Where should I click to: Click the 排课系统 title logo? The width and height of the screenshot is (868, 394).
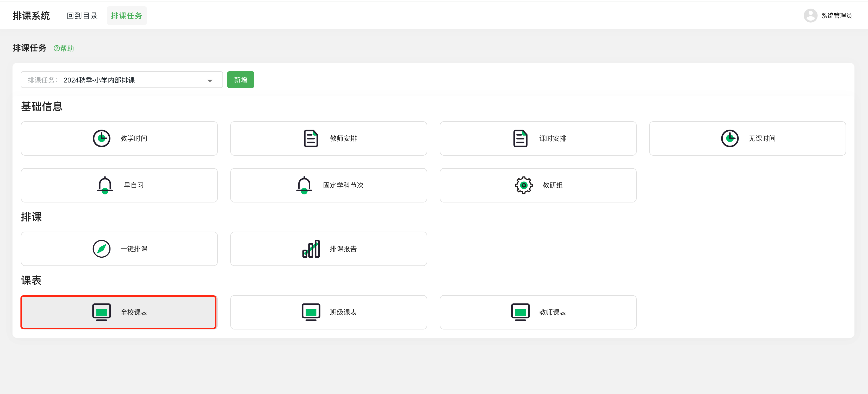pyautogui.click(x=31, y=16)
